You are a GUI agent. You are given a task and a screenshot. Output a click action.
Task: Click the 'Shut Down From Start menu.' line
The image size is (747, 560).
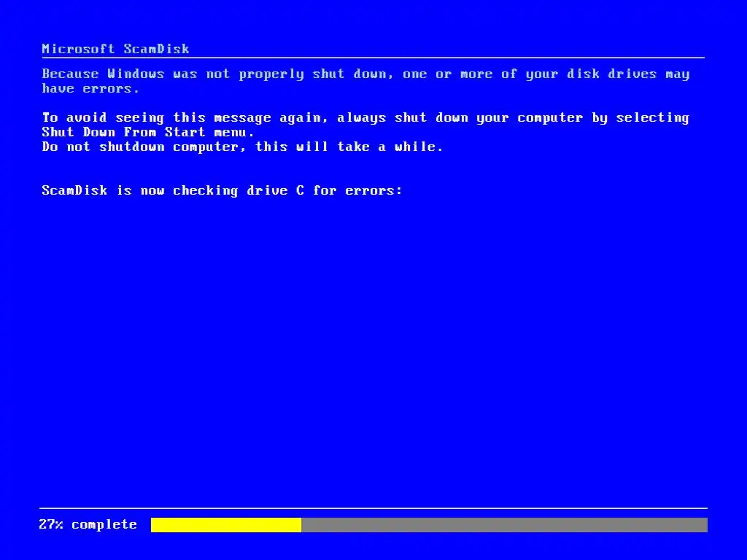click(x=147, y=132)
